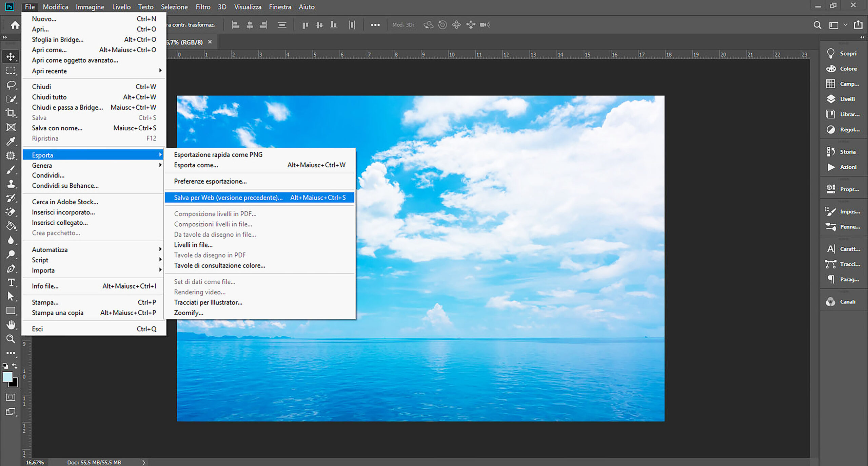Open the share icon at top right
Image resolution: width=868 pixels, height=466 pixels.
858,24
